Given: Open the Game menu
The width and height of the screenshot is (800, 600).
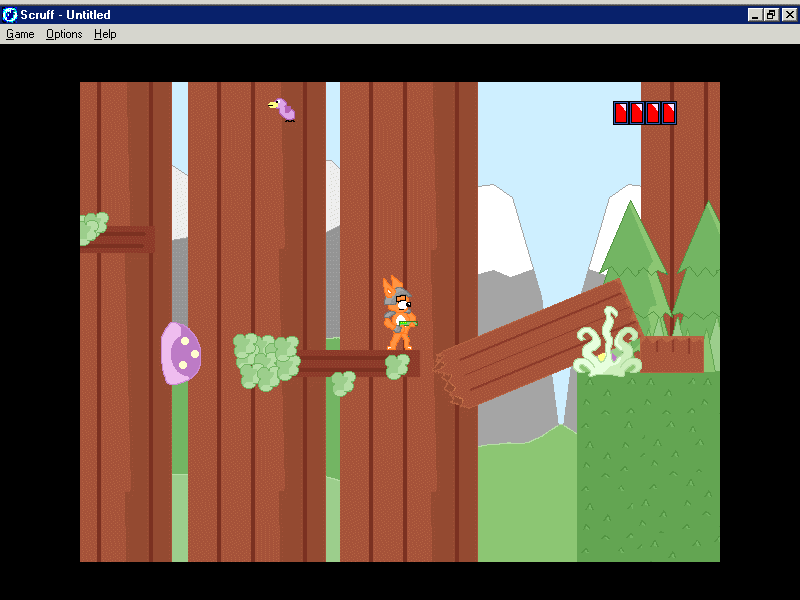Looking at the screenshot, I should [20, 34].
